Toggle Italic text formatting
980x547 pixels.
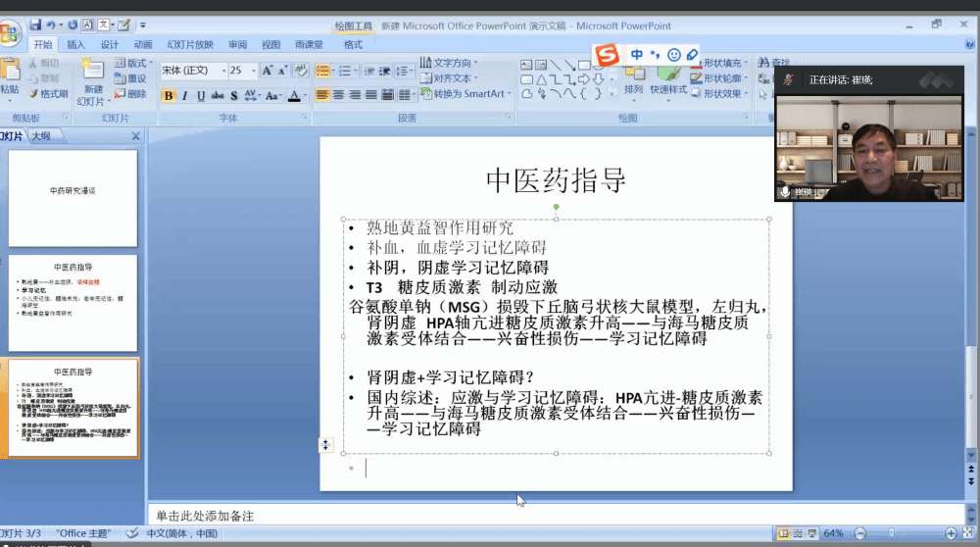click(185, 96)
